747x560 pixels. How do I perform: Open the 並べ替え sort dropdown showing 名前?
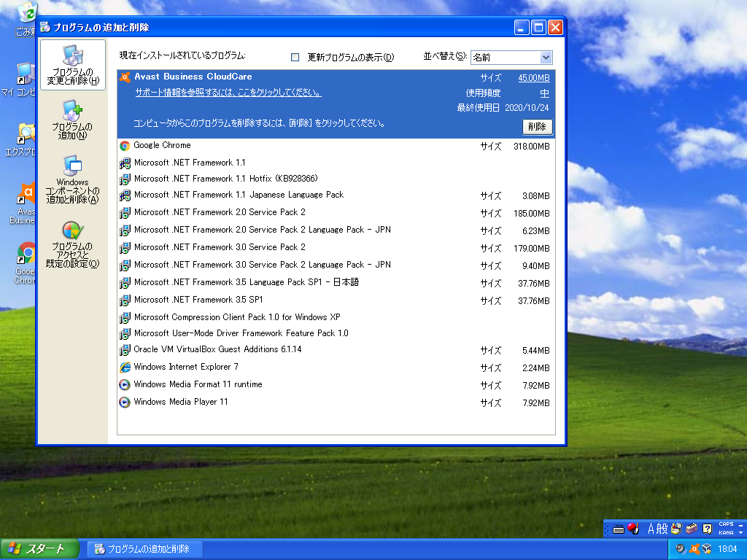click(511, 58)
